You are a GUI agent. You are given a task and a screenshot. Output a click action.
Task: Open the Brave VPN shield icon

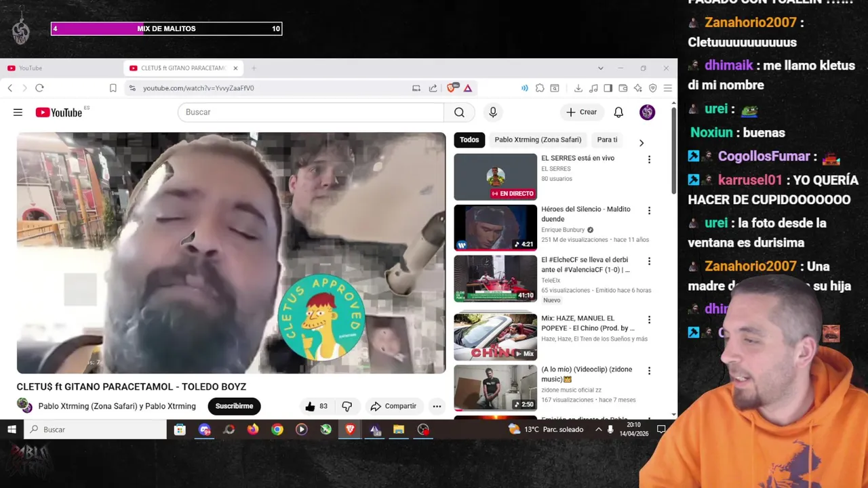coord(653,88)
